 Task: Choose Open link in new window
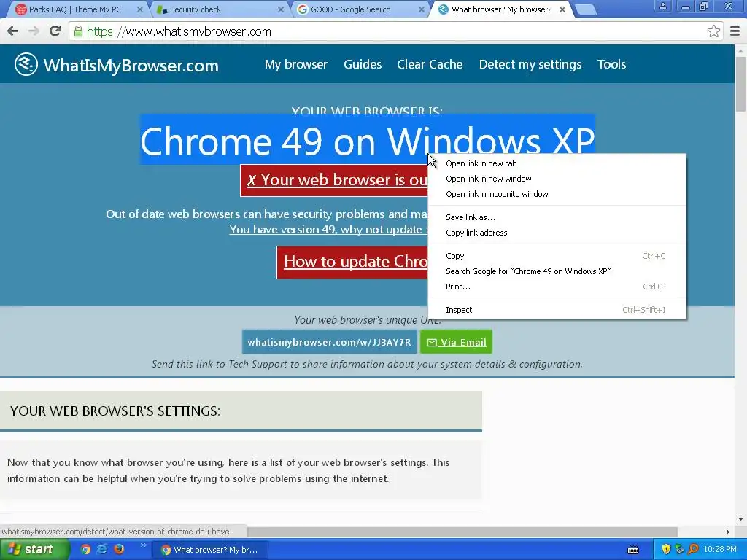coord(557,179)
